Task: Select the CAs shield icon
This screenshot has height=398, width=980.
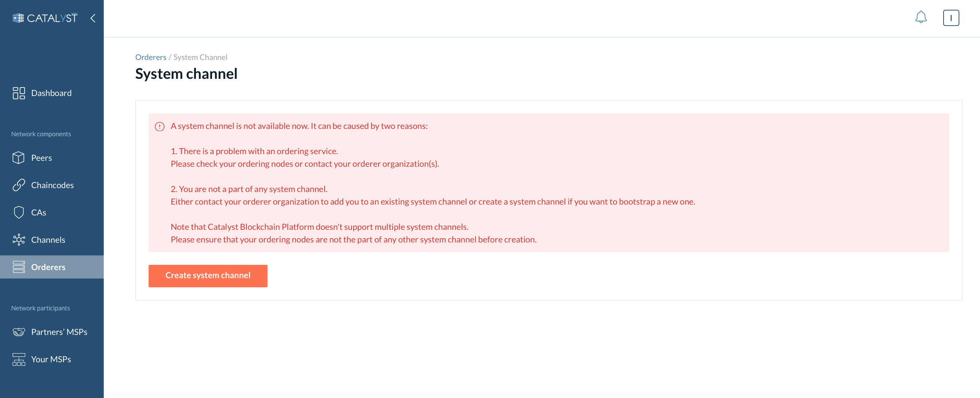Action: pos(18,212)
